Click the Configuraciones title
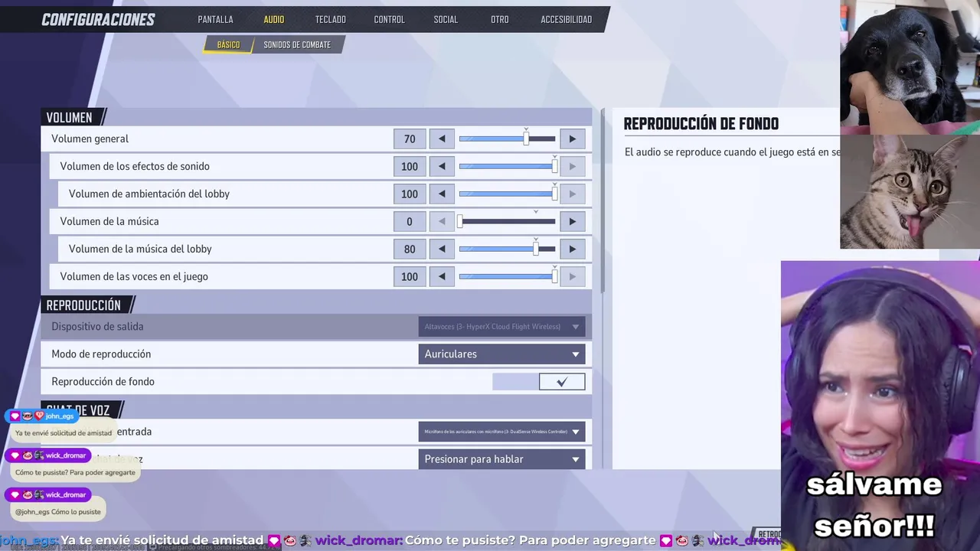 [98, 19]
